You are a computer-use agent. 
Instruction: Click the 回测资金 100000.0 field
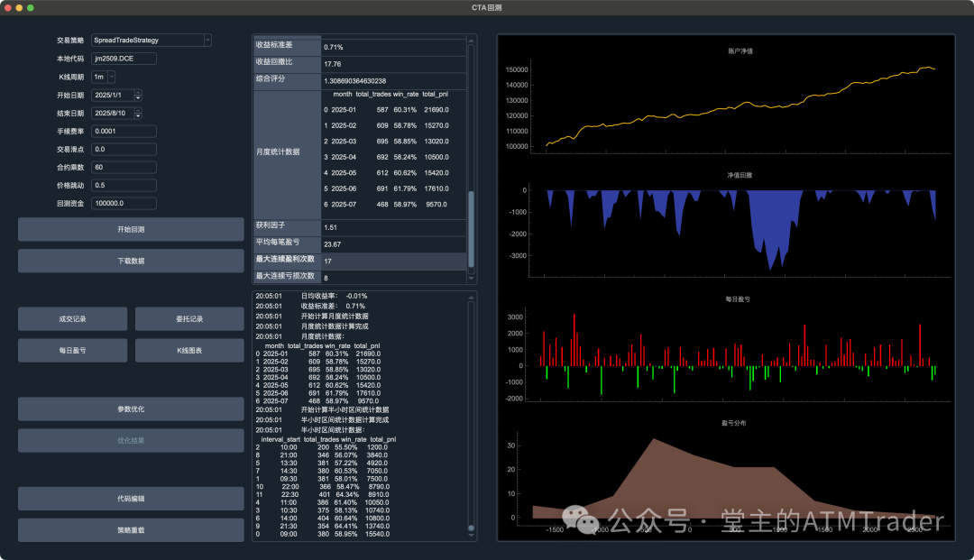point(124,203)
